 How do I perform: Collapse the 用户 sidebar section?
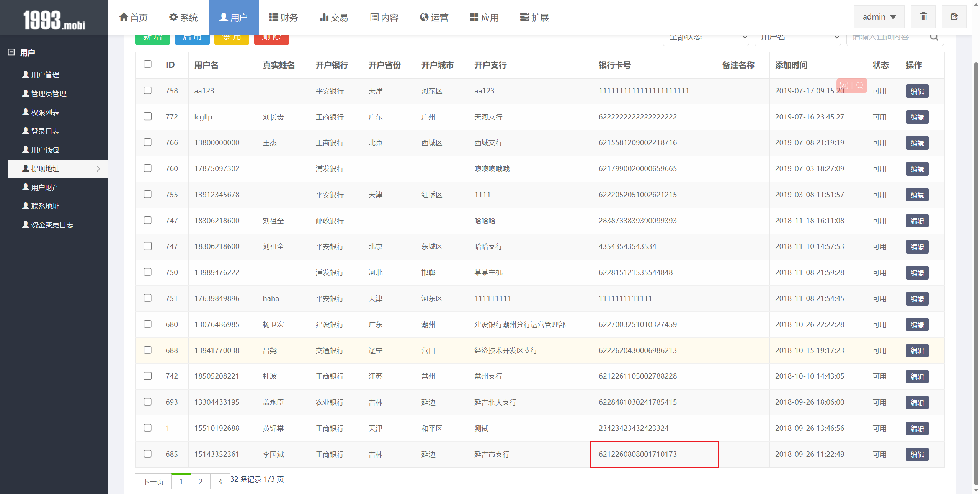[x=11, y=52]
